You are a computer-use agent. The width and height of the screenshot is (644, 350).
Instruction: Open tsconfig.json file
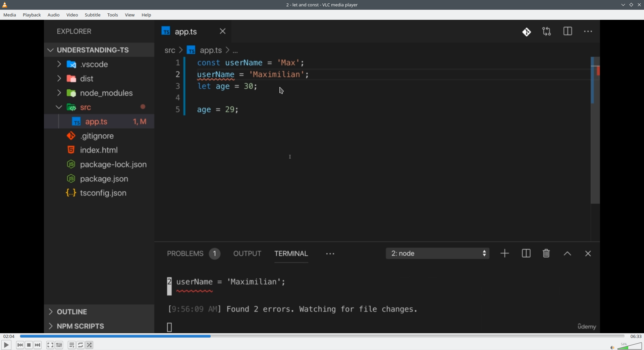[103, 193]
